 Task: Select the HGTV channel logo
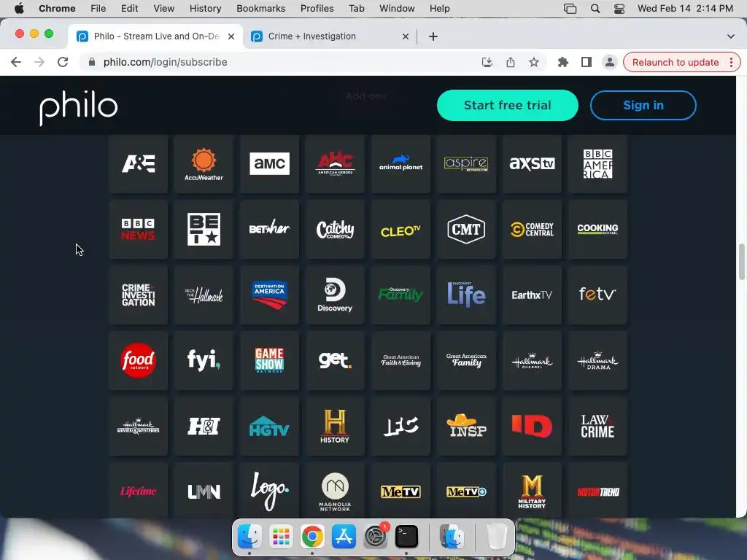pyautogui.click(x=270, y=426)
